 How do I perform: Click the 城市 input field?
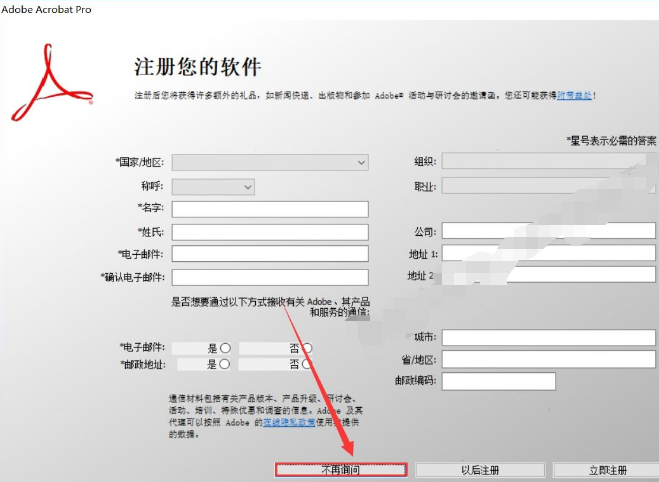point(548,337)
